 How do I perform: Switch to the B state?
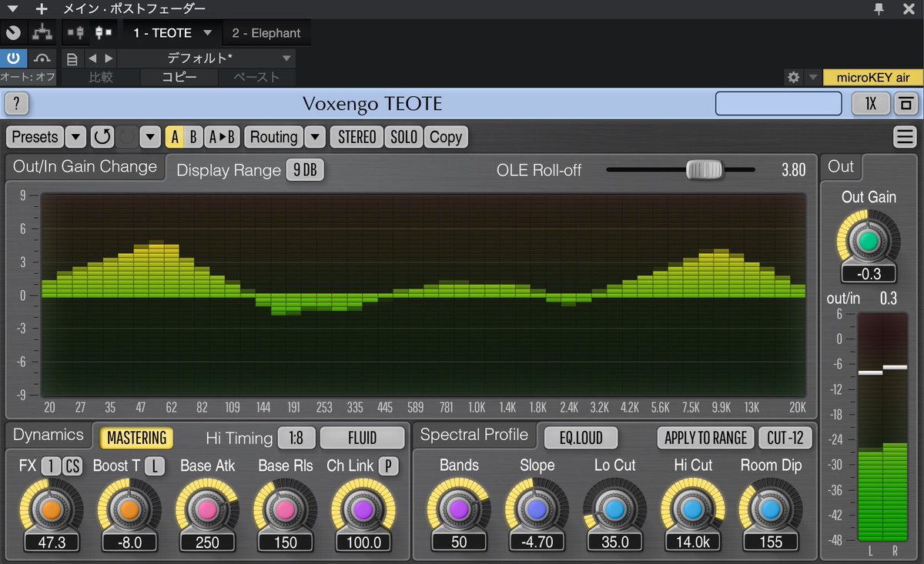193,137
